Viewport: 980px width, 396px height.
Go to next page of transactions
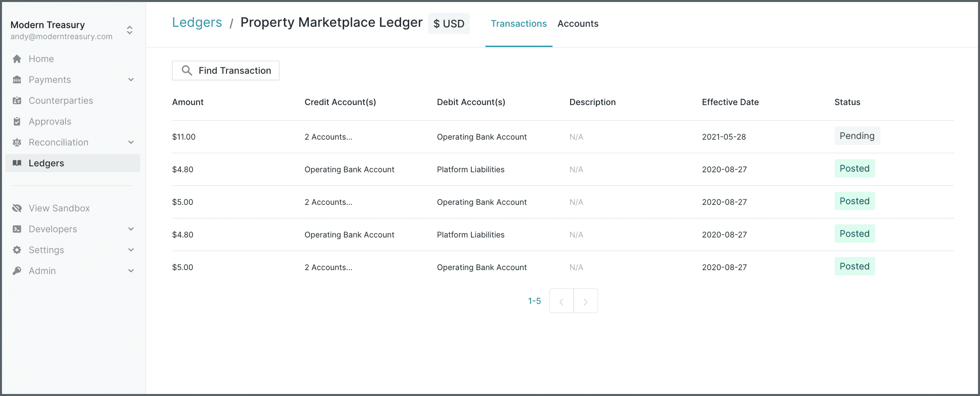click(x=585, y=301)
